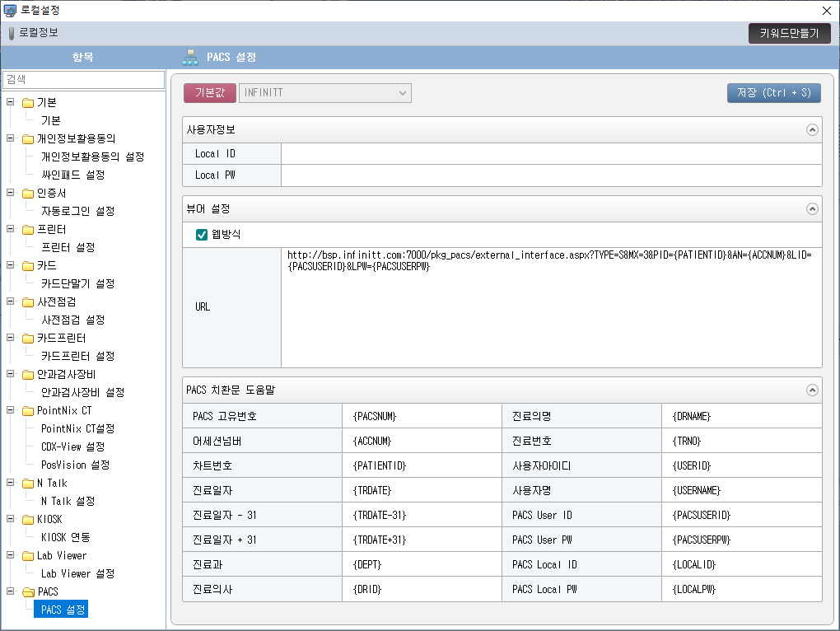Select 자동로그인 설정 in the tree
This screenshot has width=840, height=631.
pos(77,212)
